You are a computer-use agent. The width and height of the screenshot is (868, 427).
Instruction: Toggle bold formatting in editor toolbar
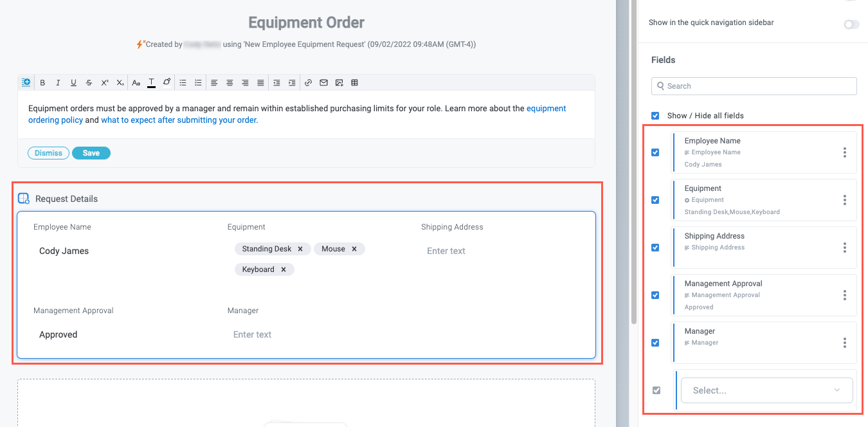(x=42, y=83)
